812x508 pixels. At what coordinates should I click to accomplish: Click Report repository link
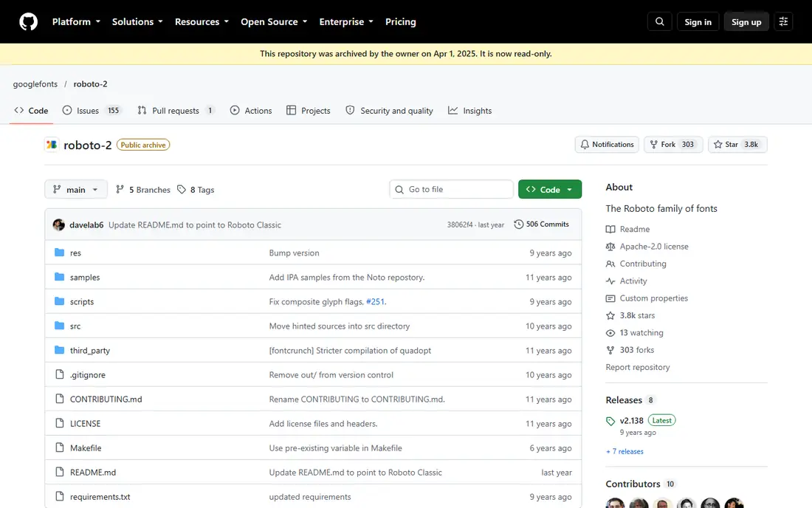638,367
